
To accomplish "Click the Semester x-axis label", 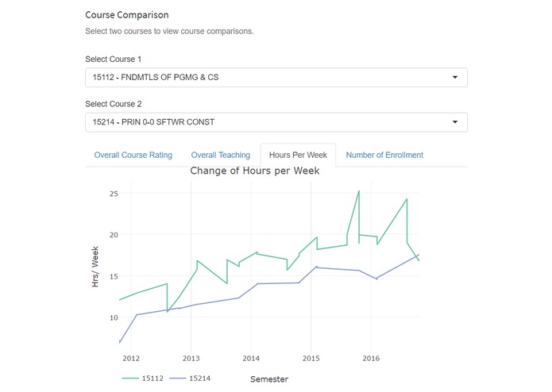I will pyautogui.click(x=268, y=379).
